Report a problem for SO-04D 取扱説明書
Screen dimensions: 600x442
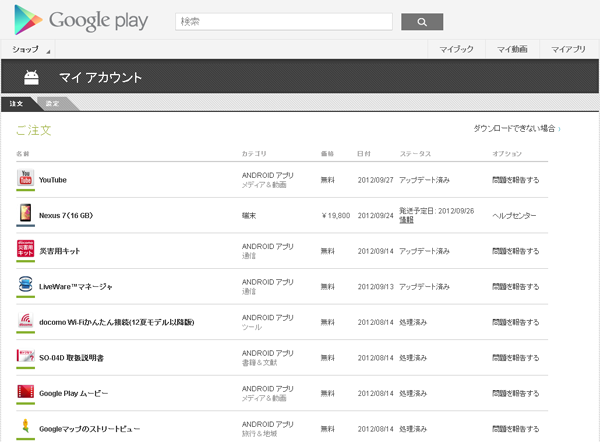515,358
